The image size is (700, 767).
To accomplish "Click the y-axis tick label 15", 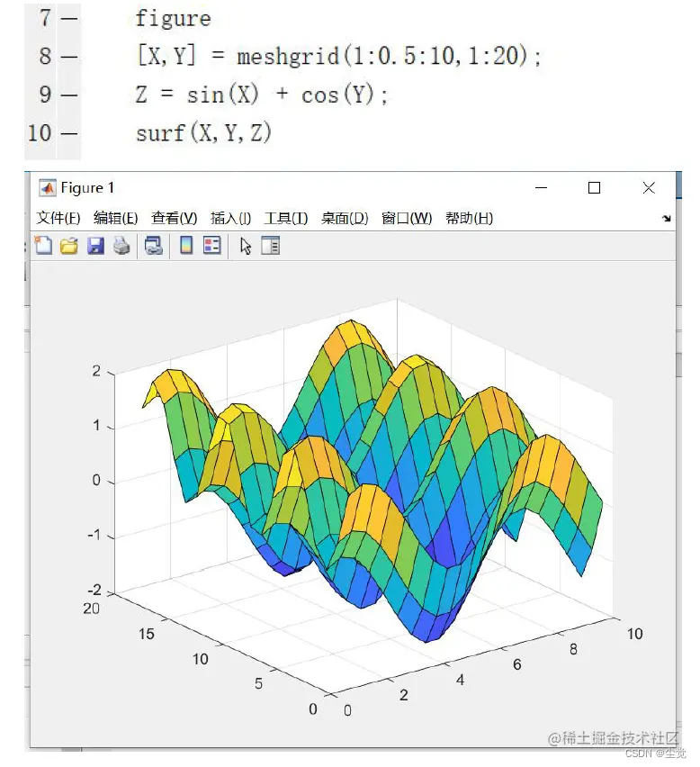I will [x=146, y=635].
